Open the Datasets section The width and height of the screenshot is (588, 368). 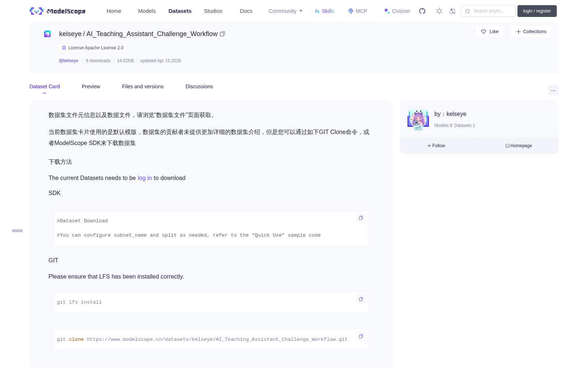point(180,11)
